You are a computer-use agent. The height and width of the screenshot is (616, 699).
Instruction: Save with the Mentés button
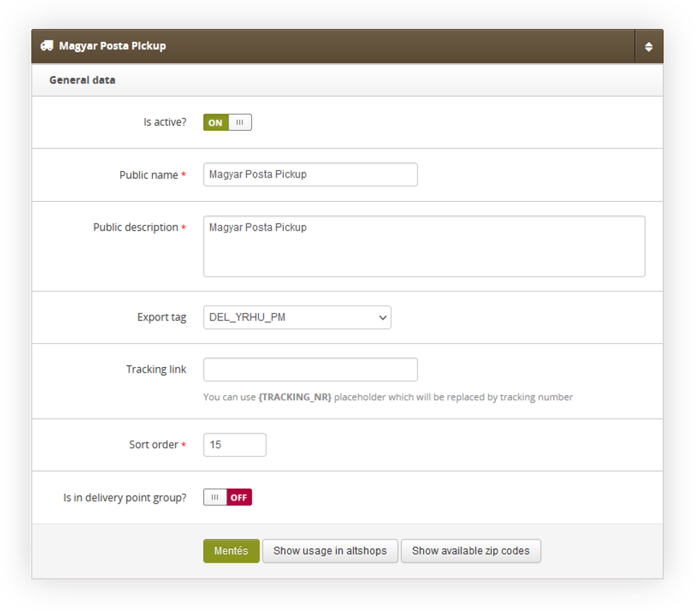pos(231,551)
